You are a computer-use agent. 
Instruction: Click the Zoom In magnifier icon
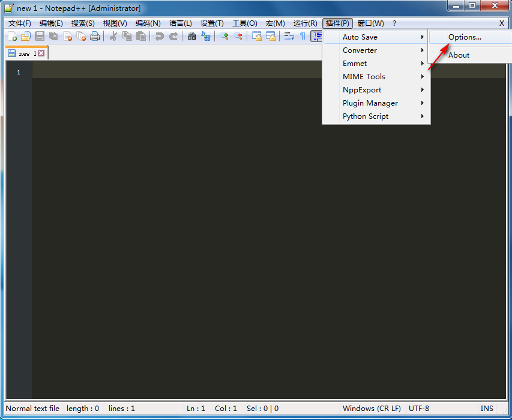tap(224, 36)
